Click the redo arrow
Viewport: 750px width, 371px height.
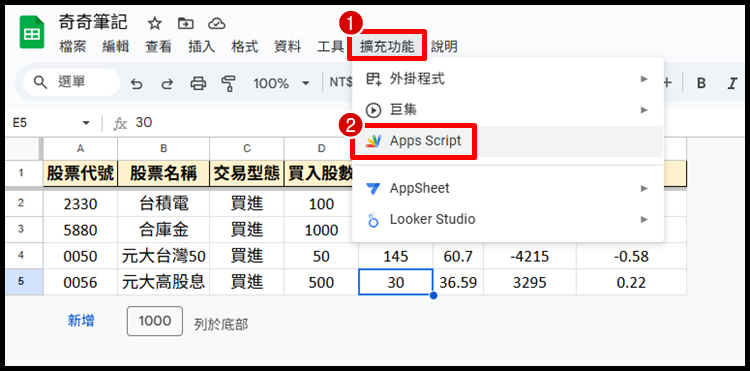pyautogui.click(x=166, y=84)
